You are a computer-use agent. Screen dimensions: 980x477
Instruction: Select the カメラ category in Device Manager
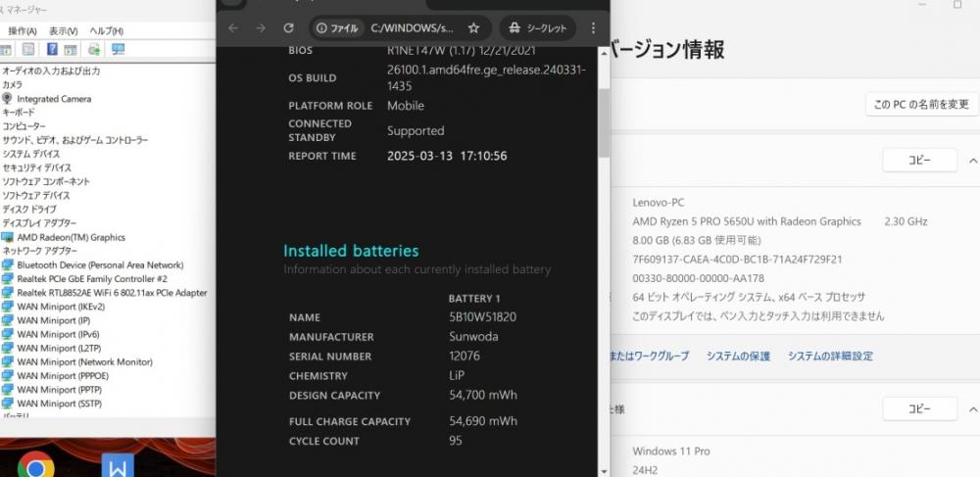coord(13,85)
